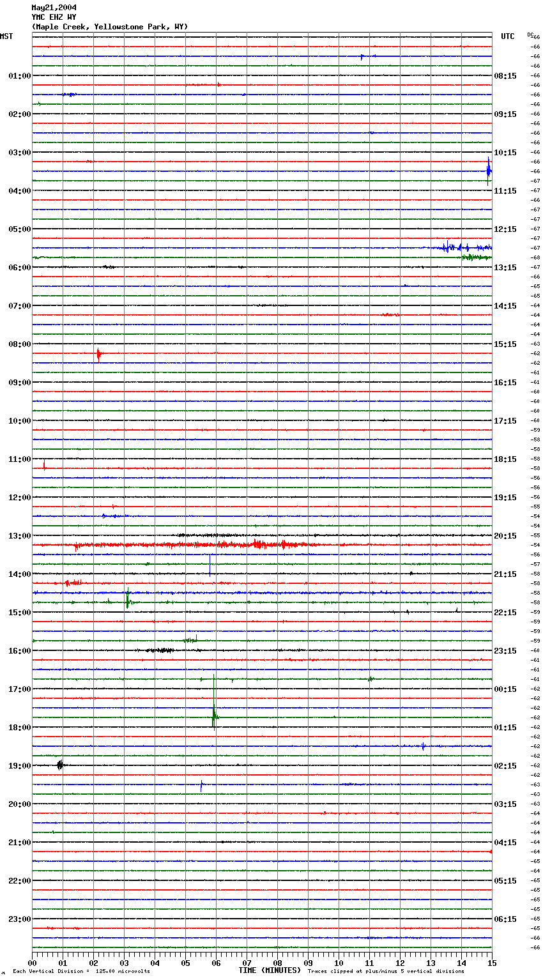This screenshot has height=980, width=543.
Task: Click minute tick "03" on bottom axis
Action: pos(124,963)
